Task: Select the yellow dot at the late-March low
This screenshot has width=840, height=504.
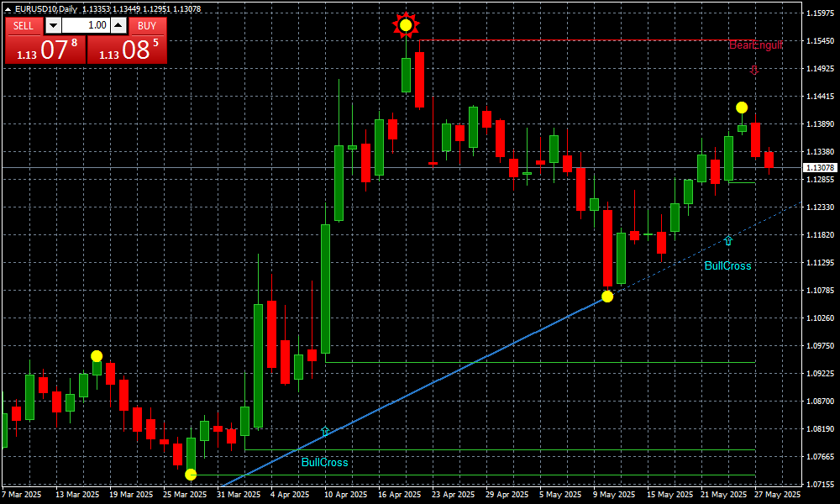Action: pos(191,475)
